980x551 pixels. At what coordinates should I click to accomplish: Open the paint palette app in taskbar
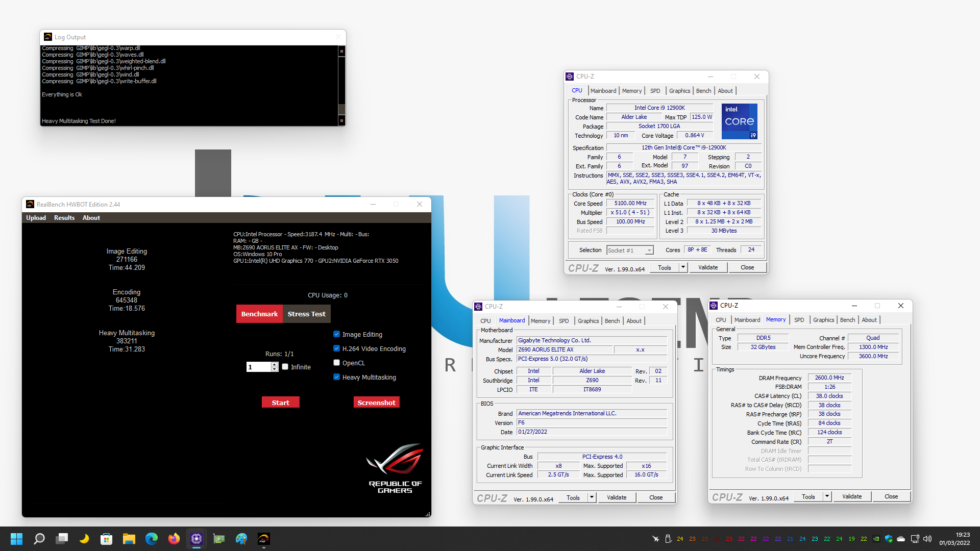241,539
